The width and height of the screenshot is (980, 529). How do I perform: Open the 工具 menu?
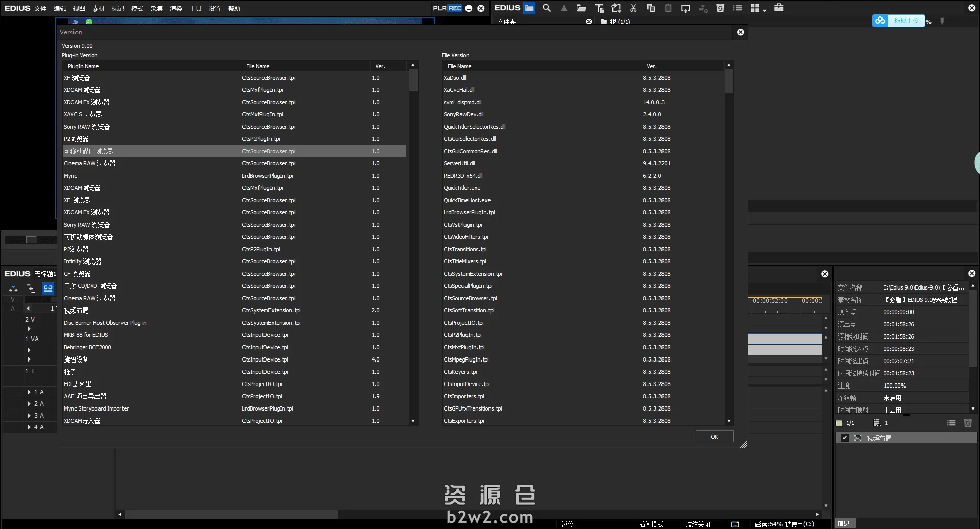195,9
